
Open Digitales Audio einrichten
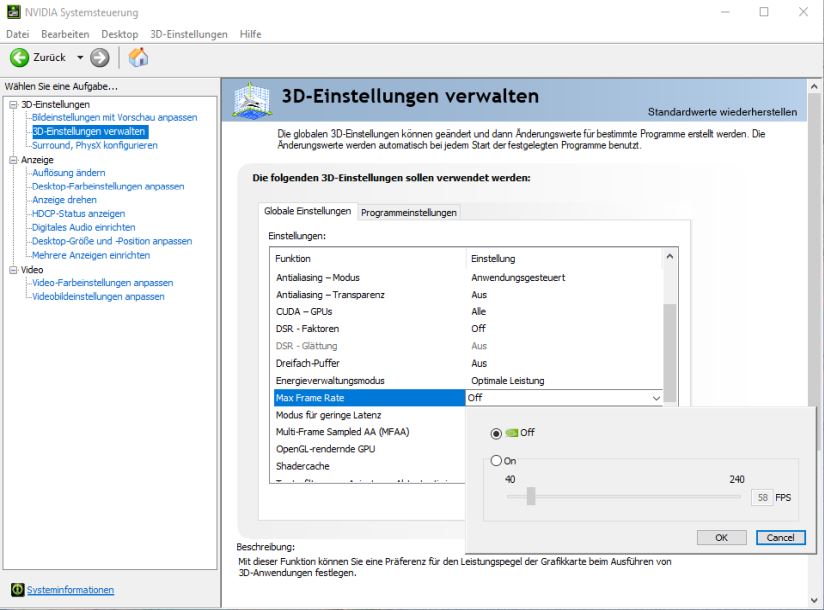tap(84, 227)
